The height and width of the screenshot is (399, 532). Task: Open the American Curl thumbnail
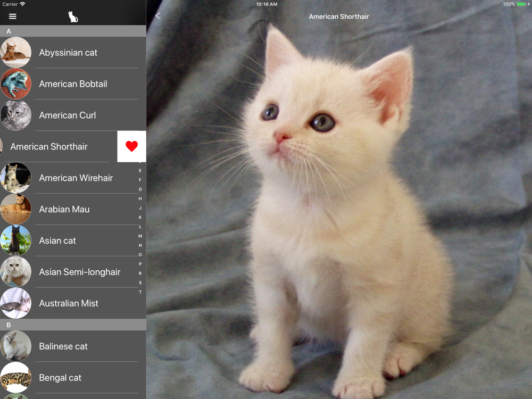pos(15,115)
